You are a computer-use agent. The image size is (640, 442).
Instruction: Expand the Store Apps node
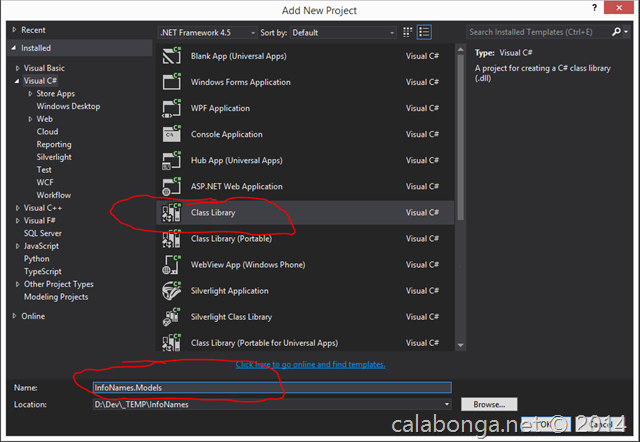pos(30,93)
